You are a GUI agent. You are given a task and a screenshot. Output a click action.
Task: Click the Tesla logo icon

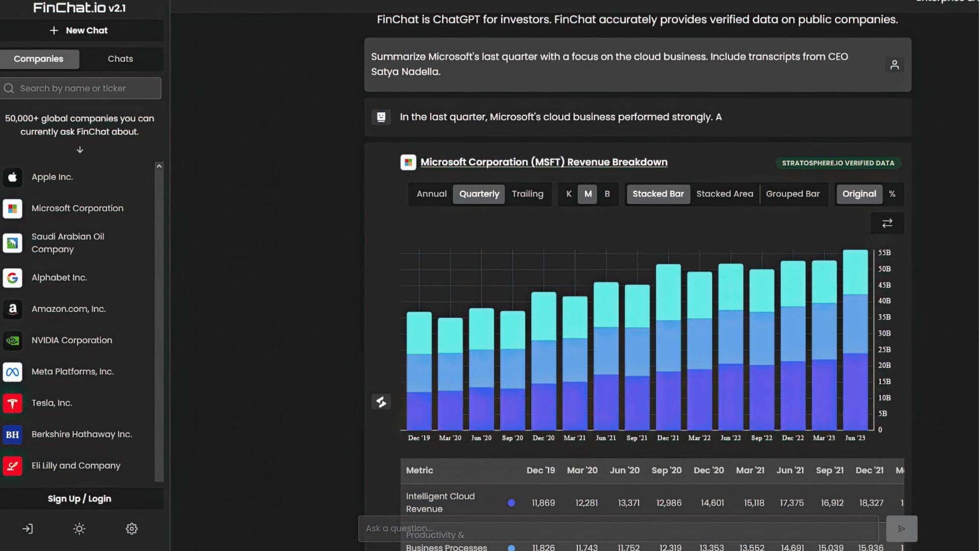[x=13, y=403]
